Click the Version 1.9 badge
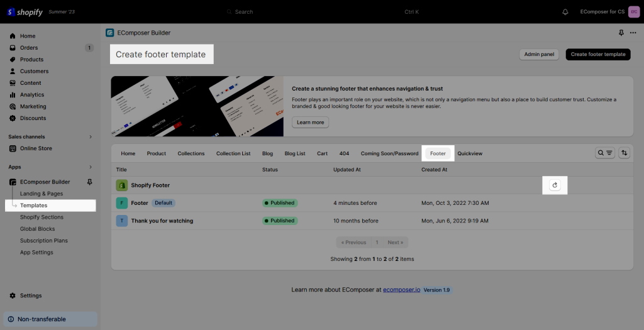The width and height of the screenshot is (644, 330). [436, 290]
